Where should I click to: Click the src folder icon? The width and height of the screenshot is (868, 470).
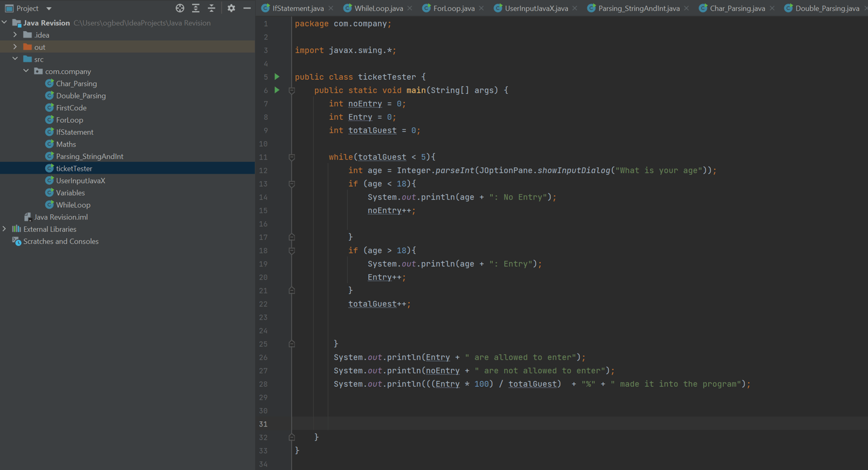point(27,59)
